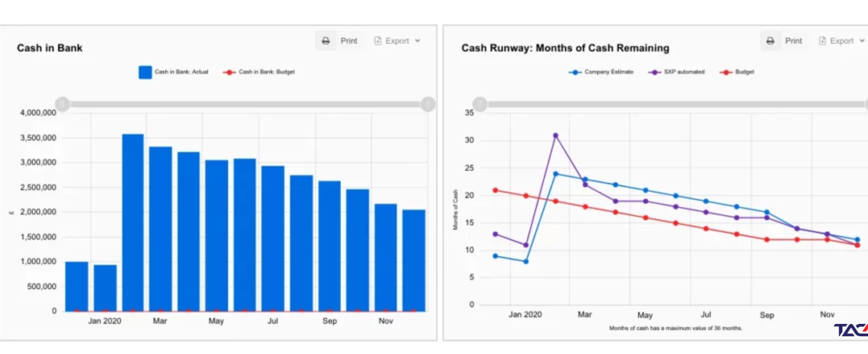Click the Company Estimate lowest point at 8

(x=526, y=262)
